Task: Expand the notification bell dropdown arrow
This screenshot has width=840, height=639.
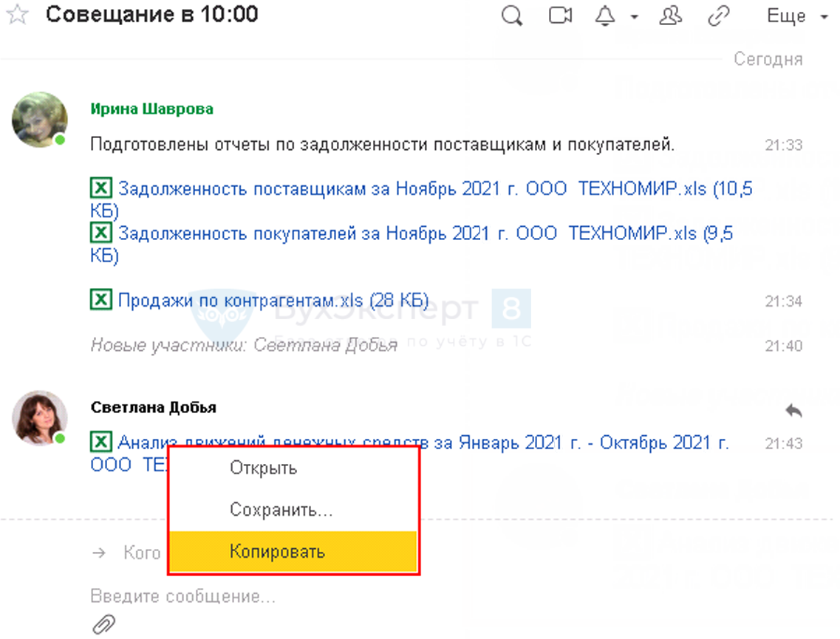Action: click(x=634, y=18)
